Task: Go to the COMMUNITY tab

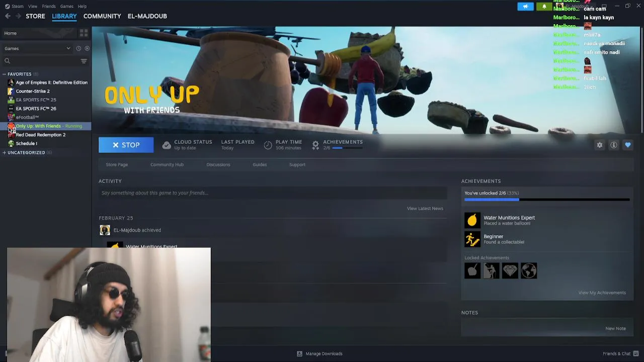Action: (102, 16)
